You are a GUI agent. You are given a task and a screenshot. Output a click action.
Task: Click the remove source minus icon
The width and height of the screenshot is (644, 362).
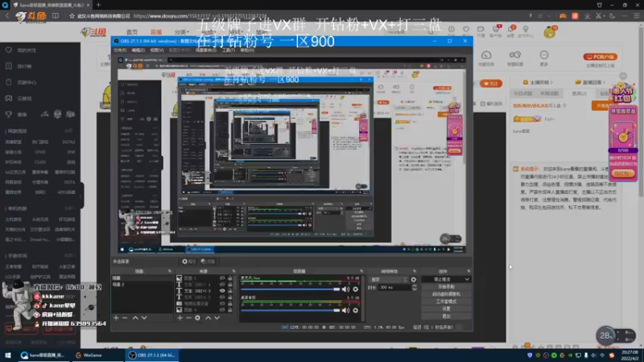point(188,318)
